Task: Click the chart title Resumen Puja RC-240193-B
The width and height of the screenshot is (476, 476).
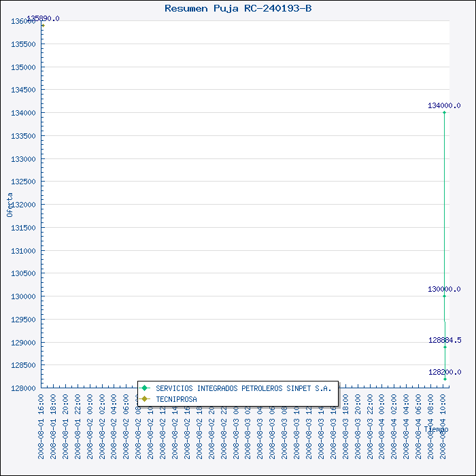Action: [x=238, y=8]
